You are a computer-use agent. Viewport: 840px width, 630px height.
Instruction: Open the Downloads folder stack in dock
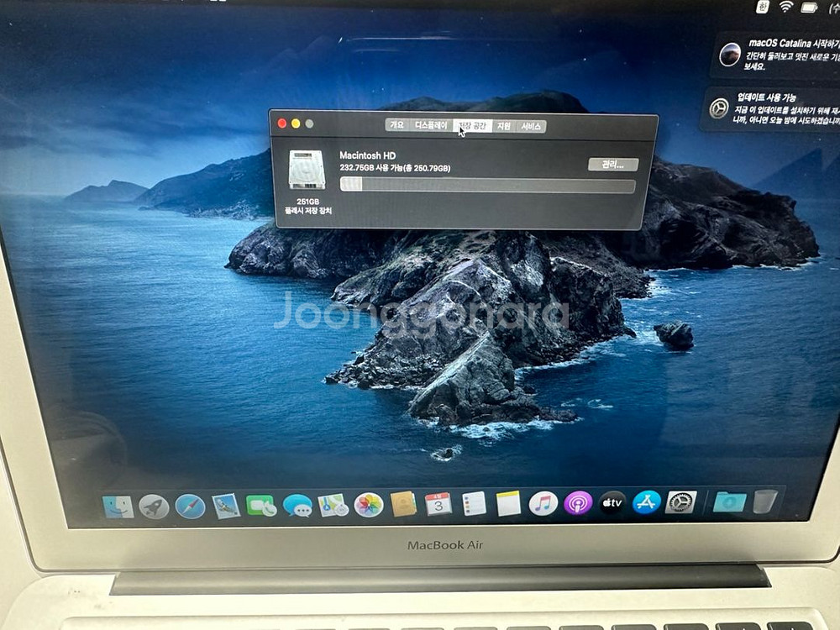729,501
